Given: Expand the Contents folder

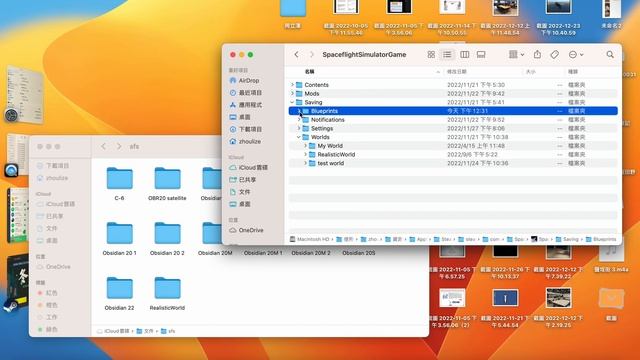Looking at the screenshot, I should coord(292,85).
